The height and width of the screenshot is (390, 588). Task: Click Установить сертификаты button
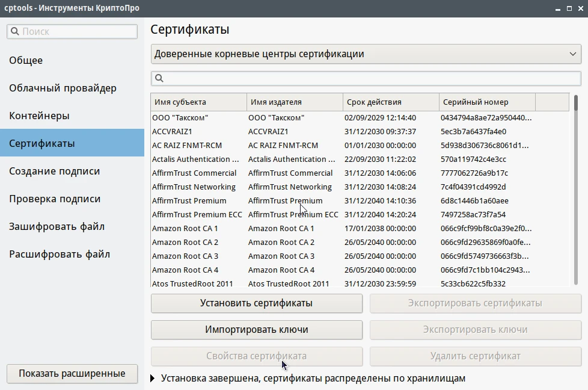coord(257,303)
